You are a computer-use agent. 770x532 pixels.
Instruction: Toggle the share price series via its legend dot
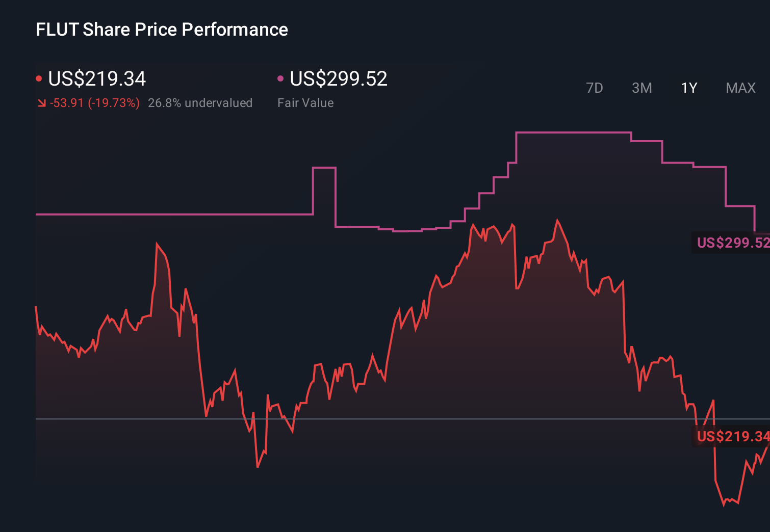[40, 78]
